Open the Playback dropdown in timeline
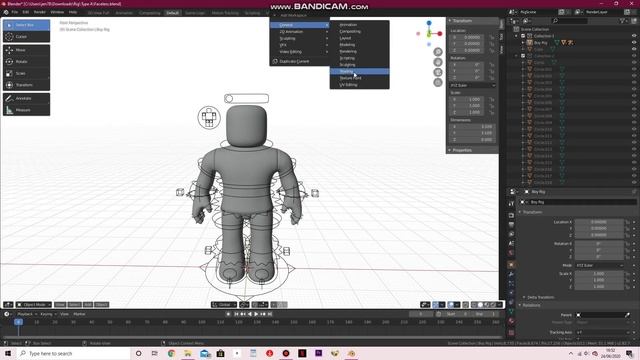The height and width of the screenshot is (360, 640). [27, 314]
